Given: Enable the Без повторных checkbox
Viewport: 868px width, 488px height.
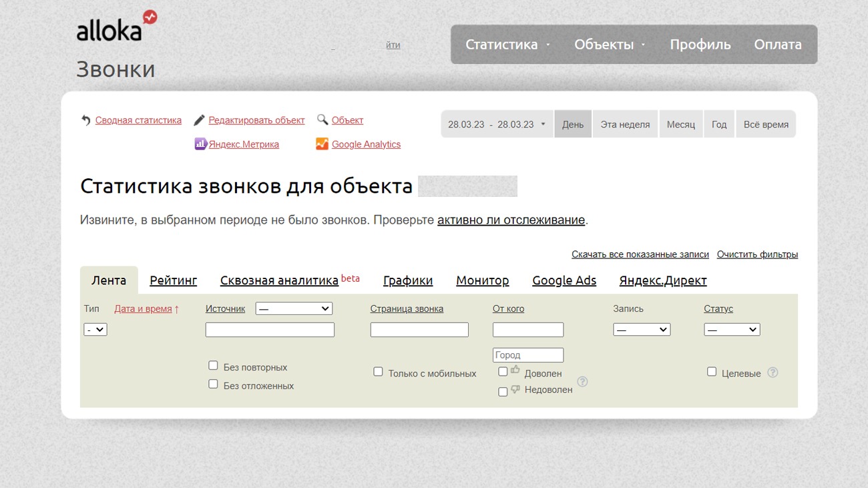Looking at the screenshot, I should (213, 366).
